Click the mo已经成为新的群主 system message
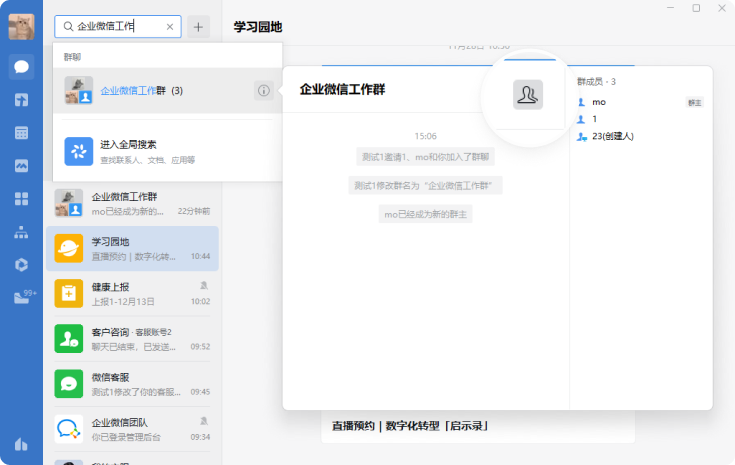This screenshot has height=465, width=735. [x=425, y=214]
